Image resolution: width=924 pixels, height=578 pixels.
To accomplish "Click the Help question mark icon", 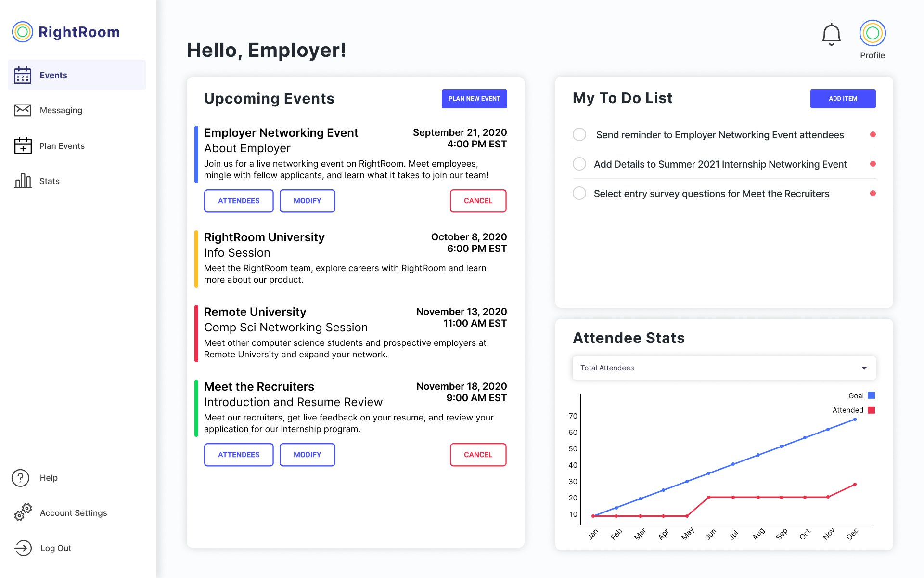I will [21, 478].
